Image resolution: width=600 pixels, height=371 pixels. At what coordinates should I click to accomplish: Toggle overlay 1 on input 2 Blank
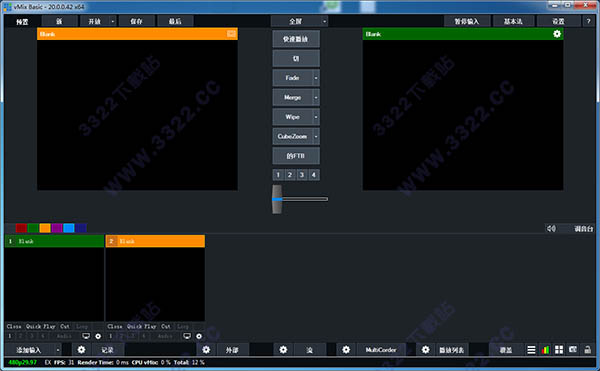pos(111,336)
